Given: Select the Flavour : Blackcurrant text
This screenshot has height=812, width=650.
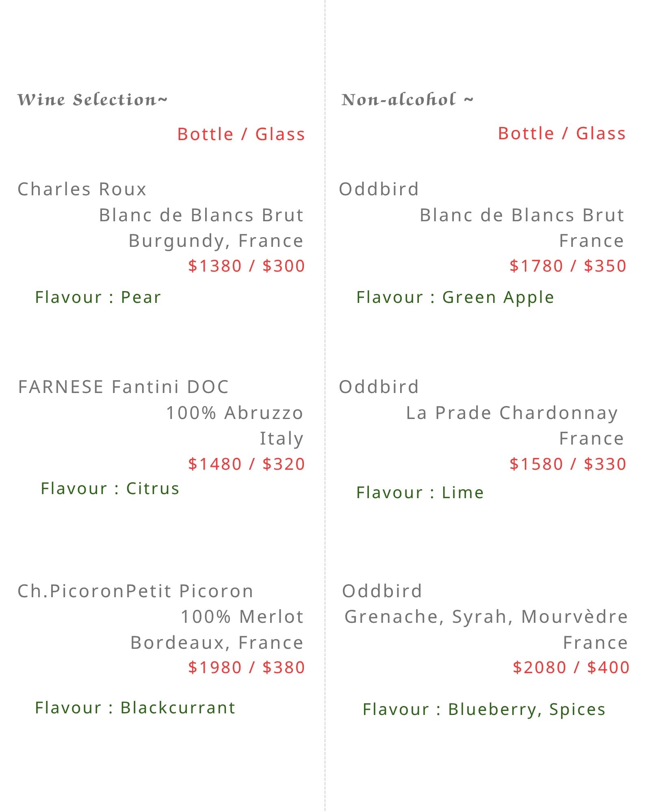Looking at the screenshot, I should (135, 708).
